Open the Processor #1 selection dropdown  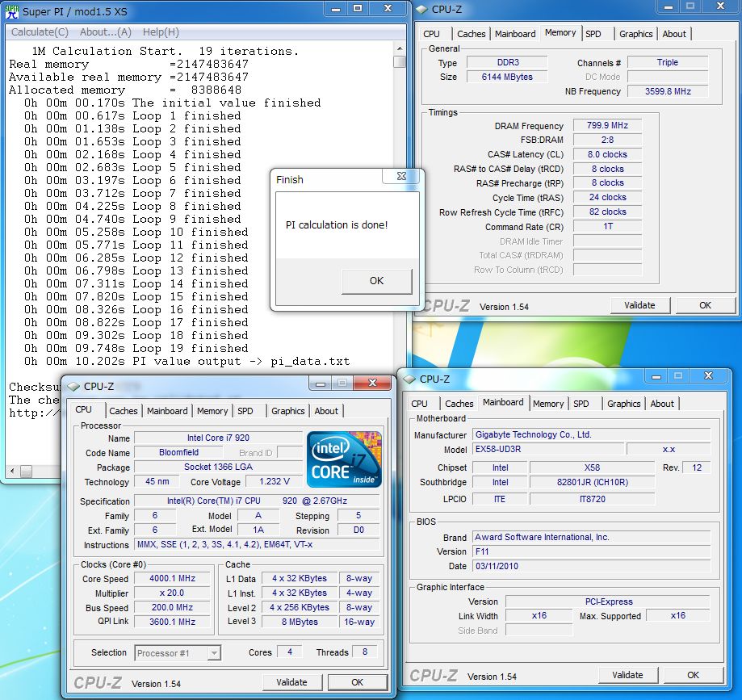pos(214,653)
